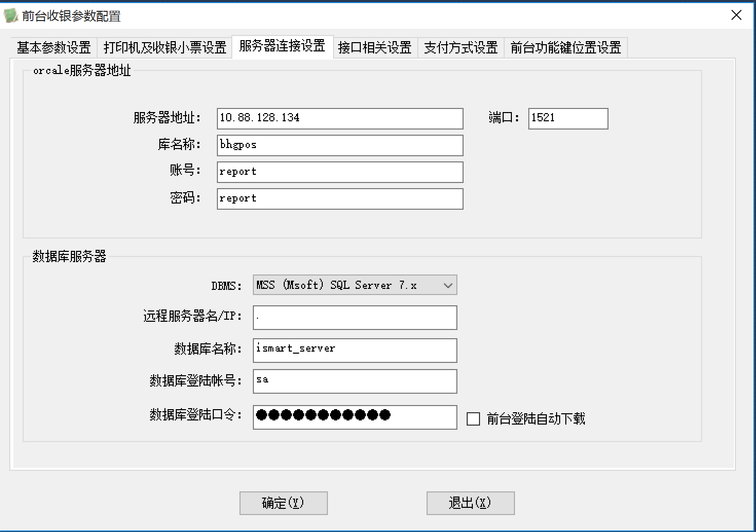Click the 数据库服务器 group title

[x=69, y=256]
